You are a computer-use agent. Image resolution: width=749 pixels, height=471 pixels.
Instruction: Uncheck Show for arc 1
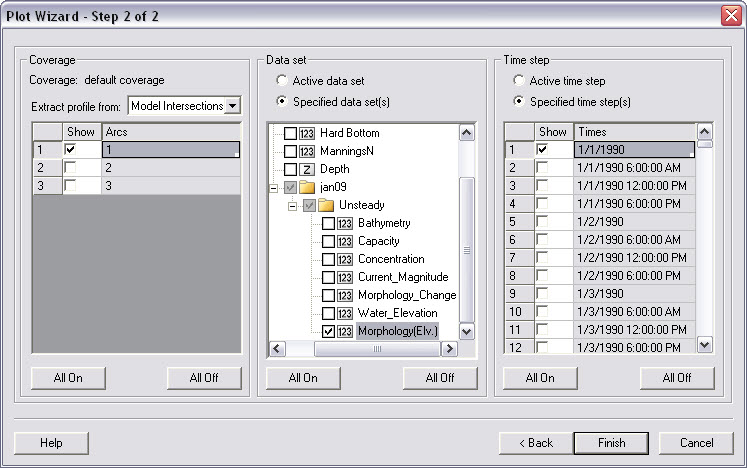click(70, 150)
